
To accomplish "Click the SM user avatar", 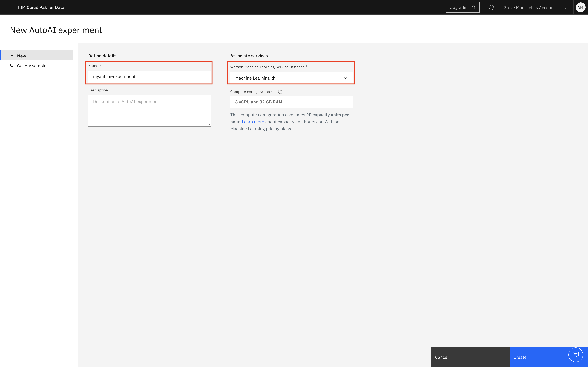I will (x=580, y=7).
